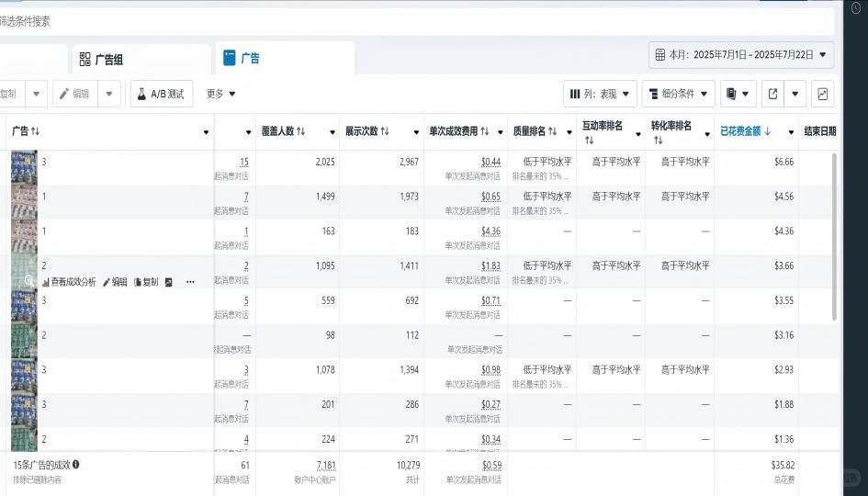Click the first ad's thumbnail image
This screenshot has height=496, width=868.
24,167
